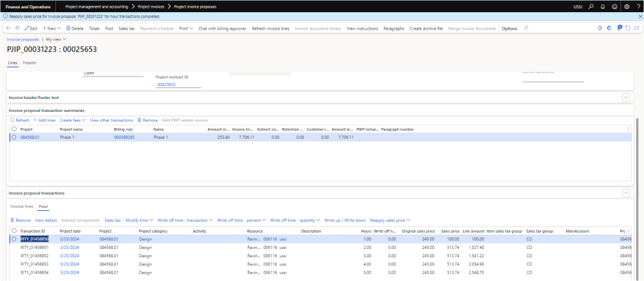Image resolution: width=644 pixels, height=281 pixels.
Task: Open Project contract ID 00025653 link
Action: point(167,84)
